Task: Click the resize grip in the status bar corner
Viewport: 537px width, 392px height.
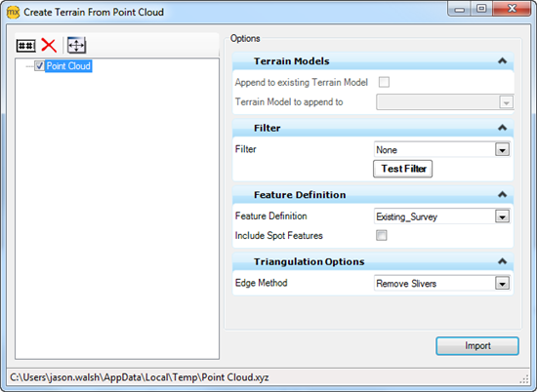Action: (524, 379)
